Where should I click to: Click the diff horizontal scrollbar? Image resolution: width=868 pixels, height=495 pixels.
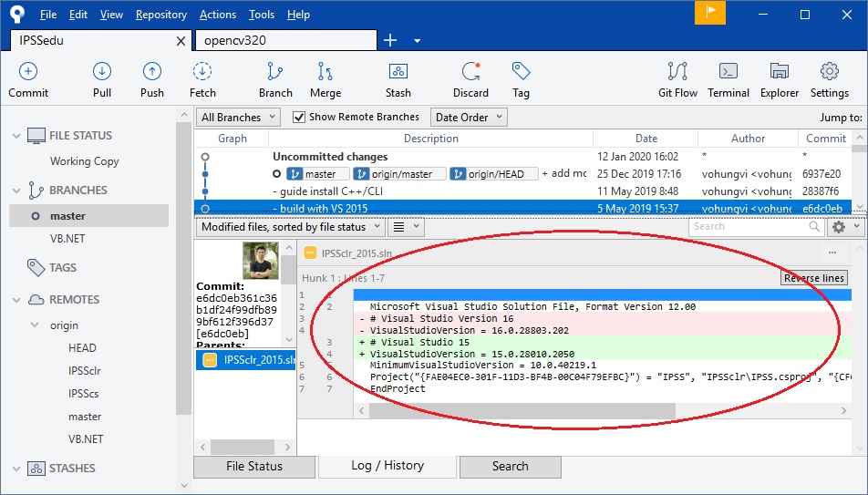tap(522, 411)
